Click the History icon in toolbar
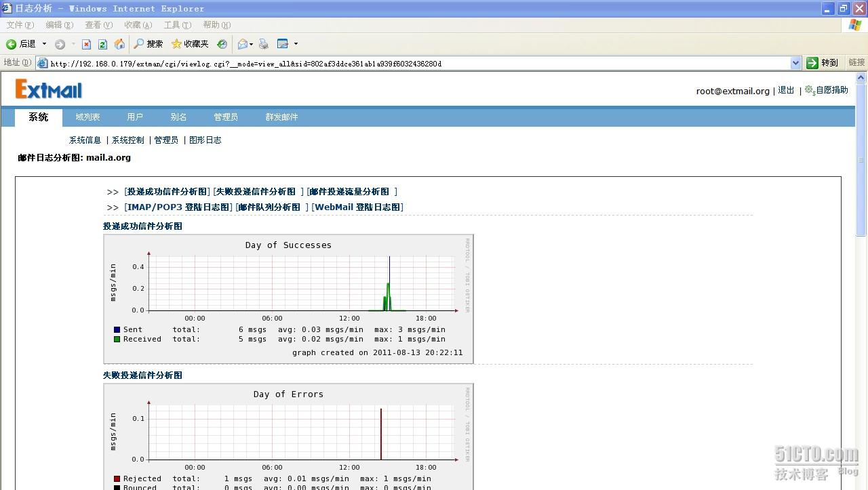Screen dimensions: 868x490 tap(222, 44)
